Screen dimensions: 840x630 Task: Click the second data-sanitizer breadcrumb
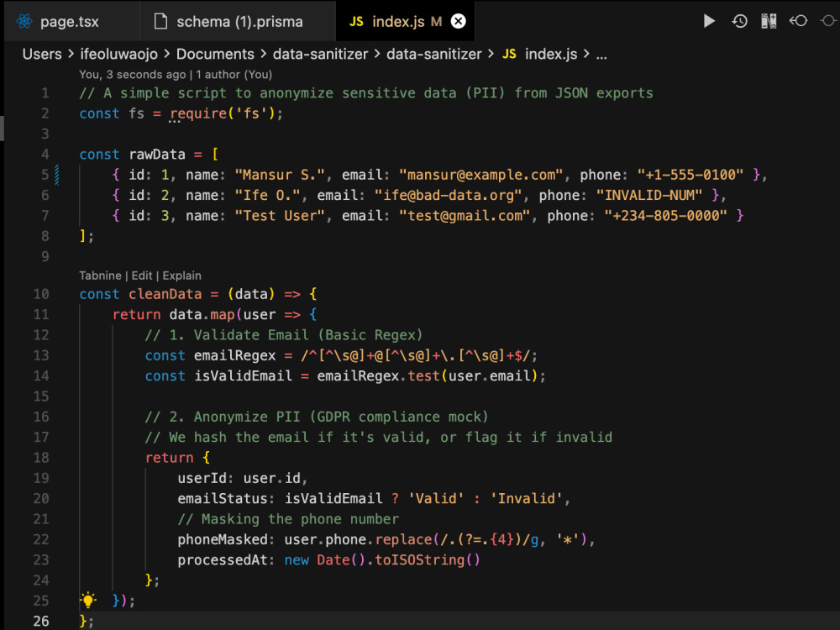tap(434, 54)
